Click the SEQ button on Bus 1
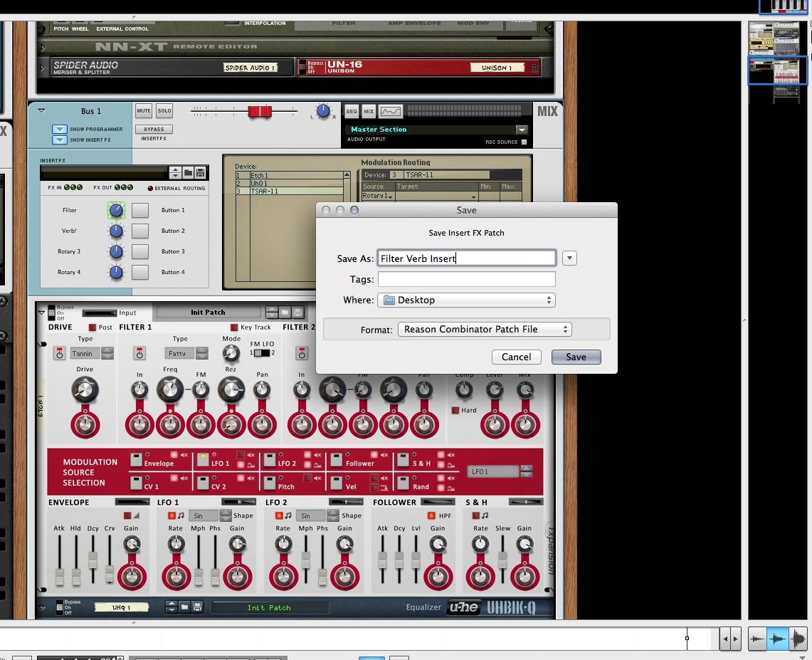 pyautogui.click(x=352, y=111)
